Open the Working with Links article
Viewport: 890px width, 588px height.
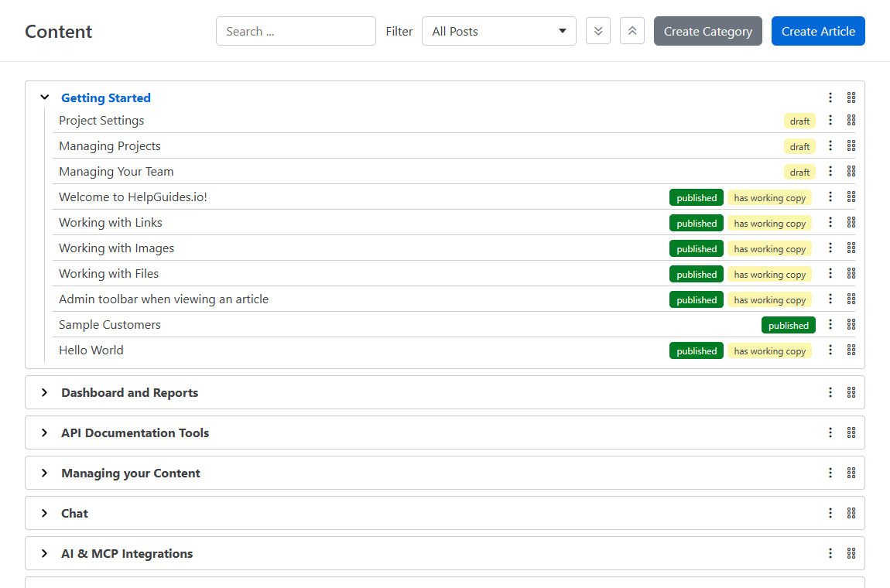pos(111,223)
